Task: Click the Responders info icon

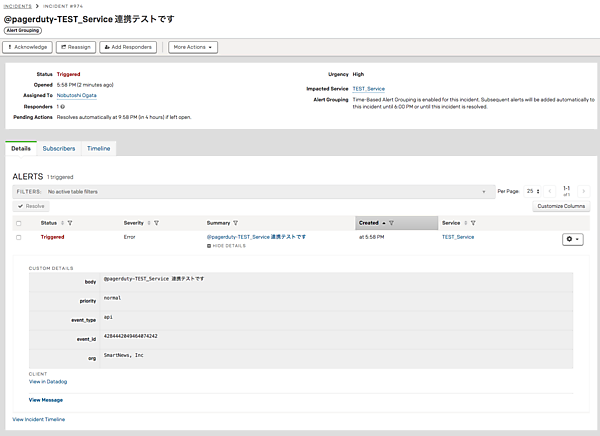Action: point(62,106)
